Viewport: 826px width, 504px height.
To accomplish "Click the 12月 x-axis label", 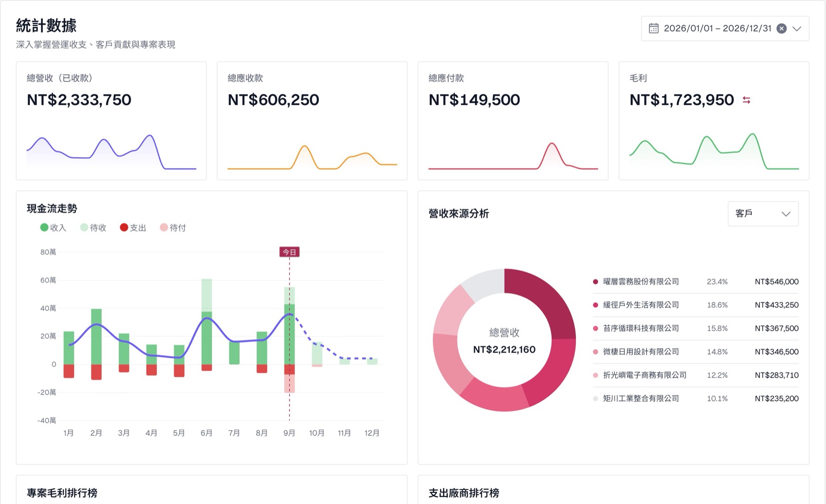I will [372, 433].
